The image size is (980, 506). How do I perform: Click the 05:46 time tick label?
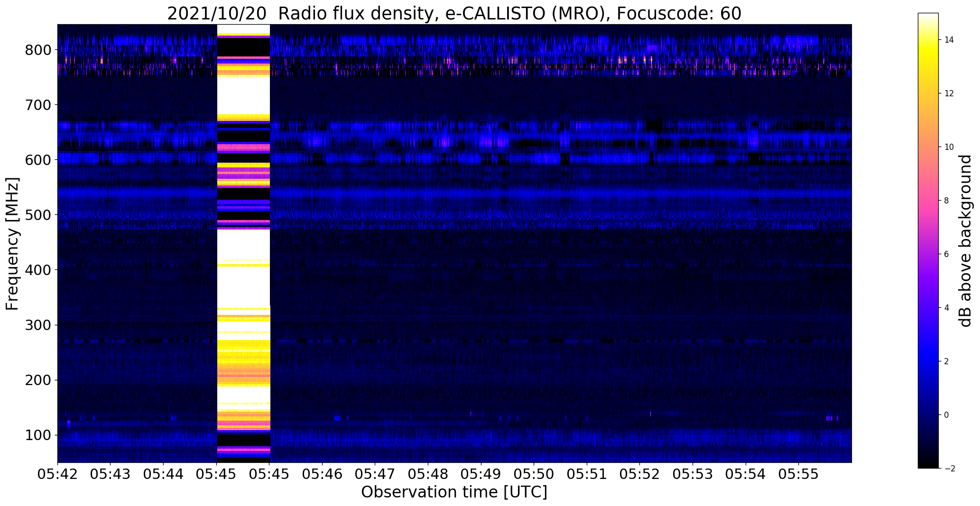323,474
